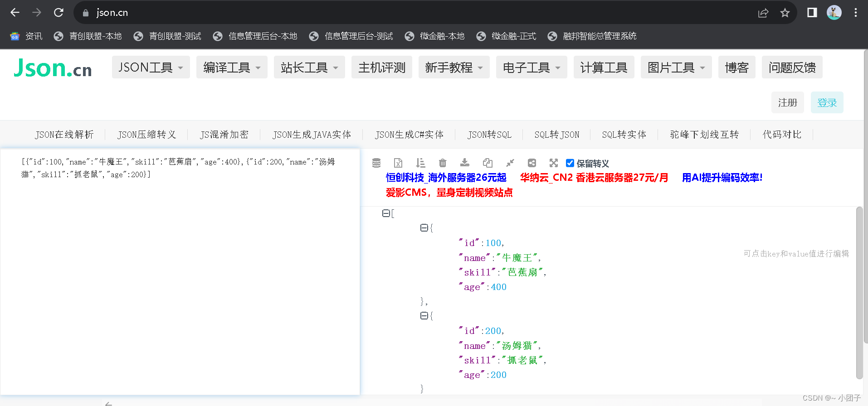Open the 主机评测 menu item

(x=382, y=68)
